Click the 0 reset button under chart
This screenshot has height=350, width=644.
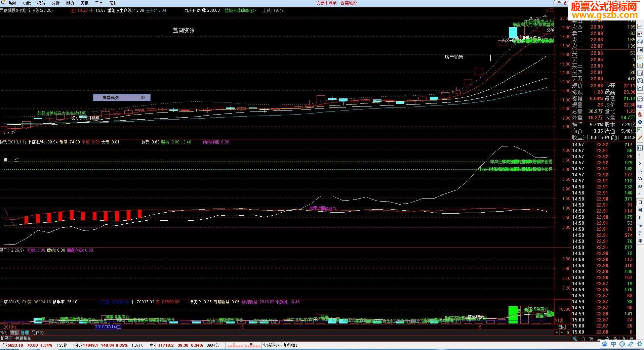[568, 333]
